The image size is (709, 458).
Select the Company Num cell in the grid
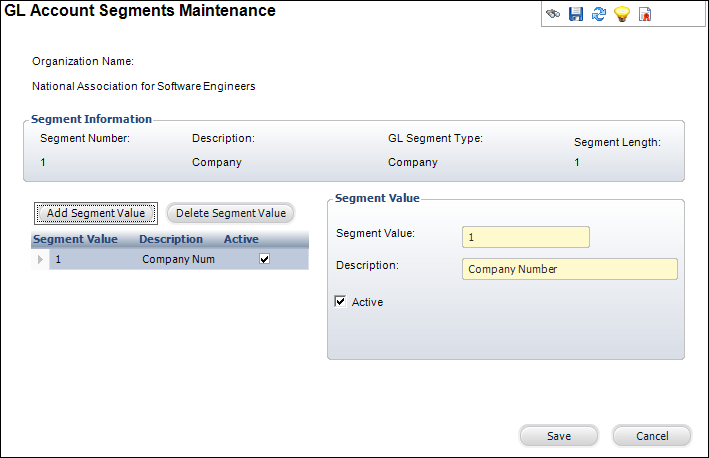click(178, 260)
